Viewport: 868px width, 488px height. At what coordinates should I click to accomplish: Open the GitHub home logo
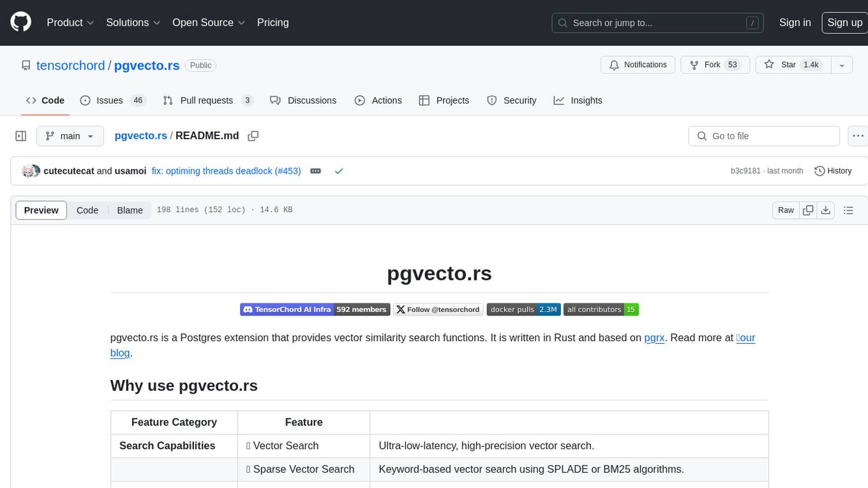click(21, 22)
